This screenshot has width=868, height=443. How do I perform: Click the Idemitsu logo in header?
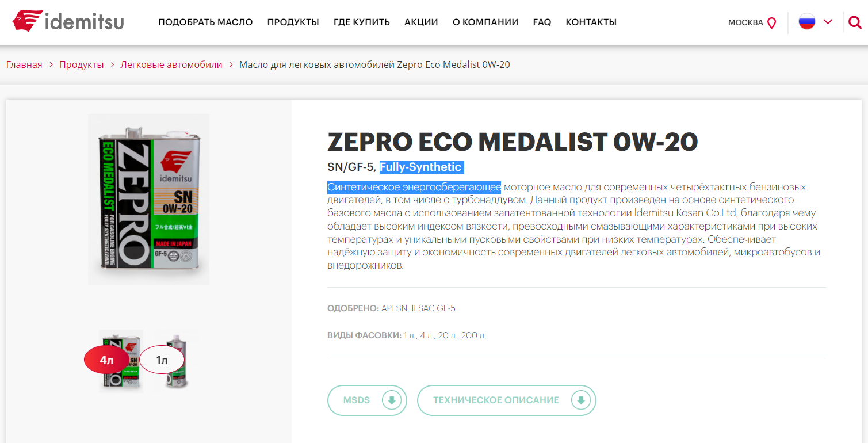tap(68, 21)
